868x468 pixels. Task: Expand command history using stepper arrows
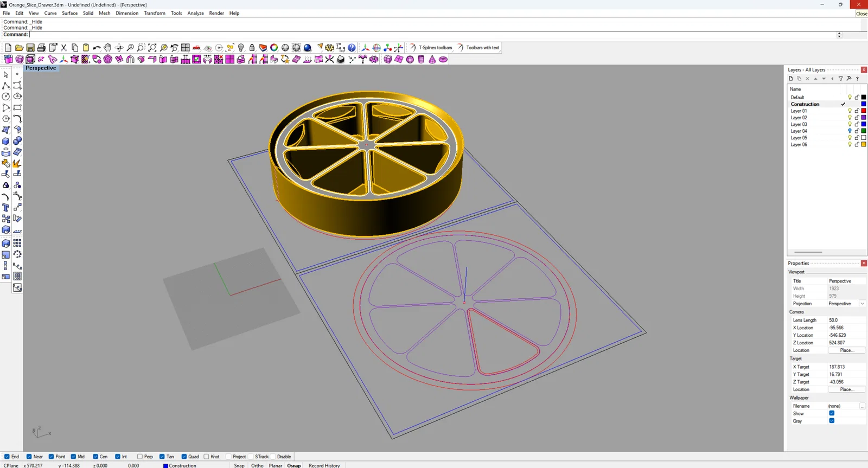pos(839,35)
